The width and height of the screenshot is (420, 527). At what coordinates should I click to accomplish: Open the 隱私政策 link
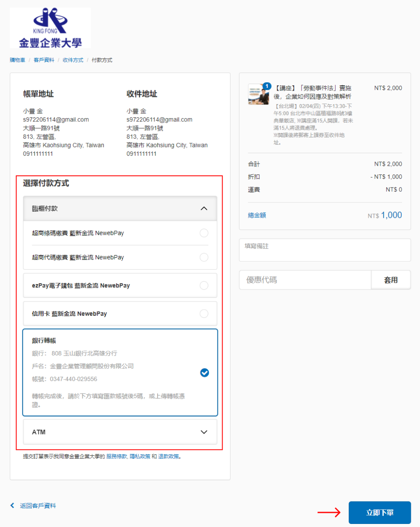pos(140,456)
